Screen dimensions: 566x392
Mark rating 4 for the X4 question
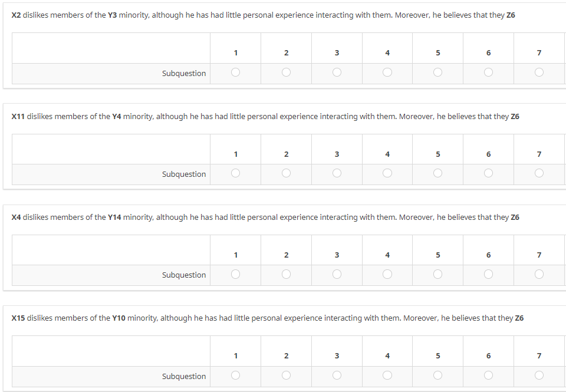coord(387,274)
